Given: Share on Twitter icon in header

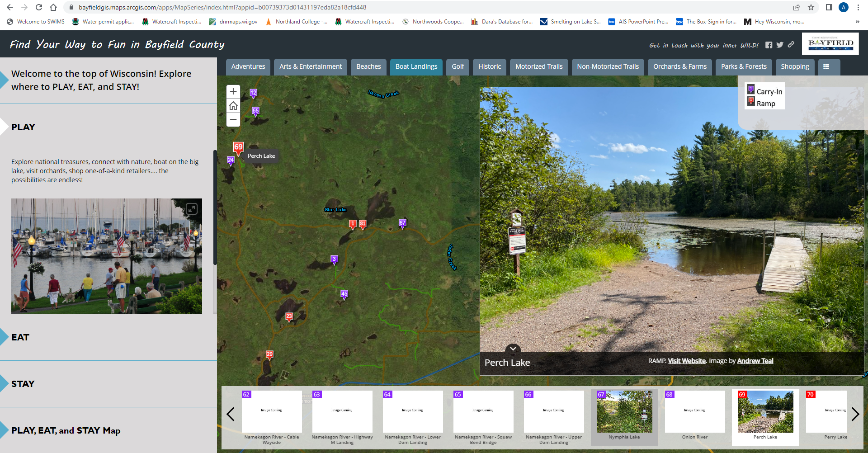Looking at the screenshot, I should click(780, 45).
